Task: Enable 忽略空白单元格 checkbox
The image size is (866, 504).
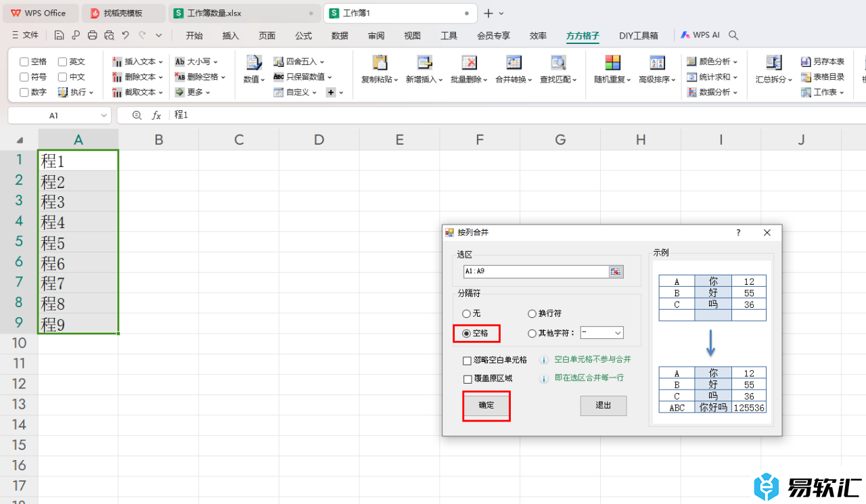Action: (x=468, y=361)
